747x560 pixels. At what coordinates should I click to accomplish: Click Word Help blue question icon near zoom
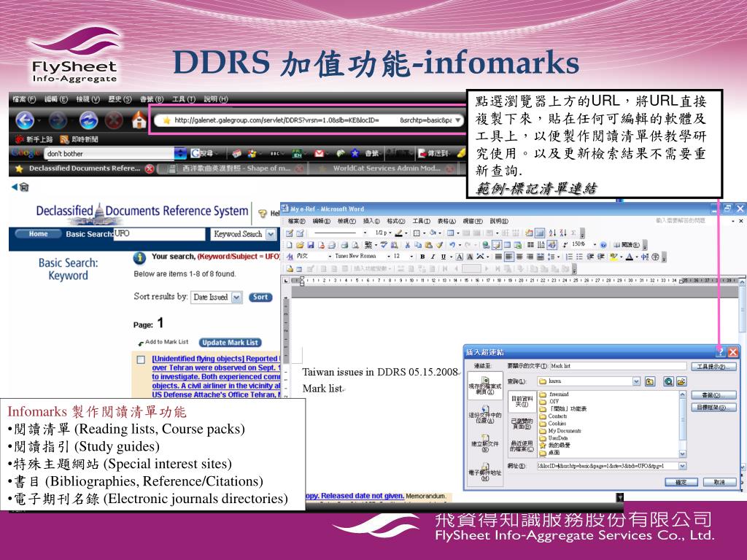coord(603,245)
